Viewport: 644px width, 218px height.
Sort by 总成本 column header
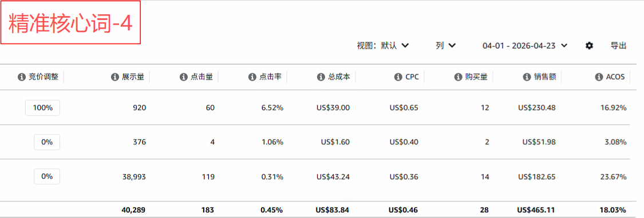click(339, 77)
